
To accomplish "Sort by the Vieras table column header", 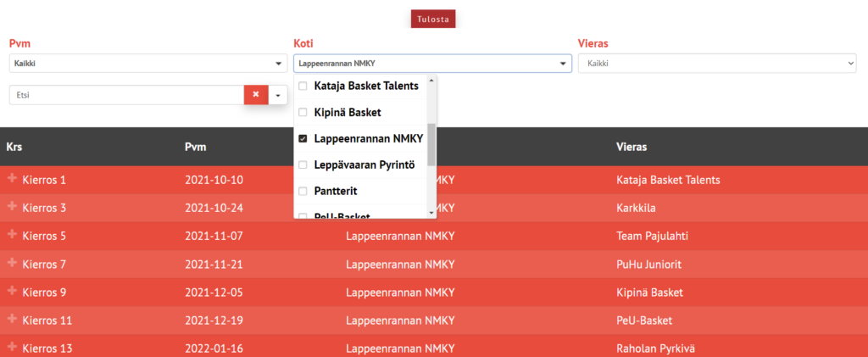I will click(x=632, y=148).
